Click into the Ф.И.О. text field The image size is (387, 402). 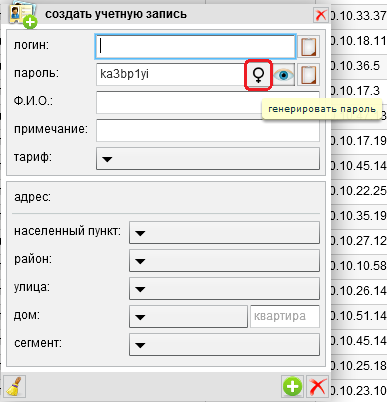point(208,103)
